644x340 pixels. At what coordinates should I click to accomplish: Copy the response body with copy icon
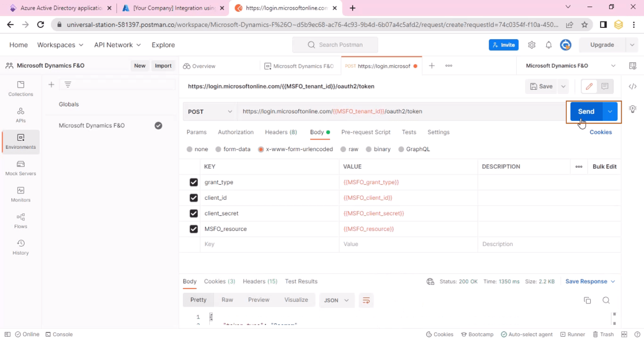click(587, 300)
